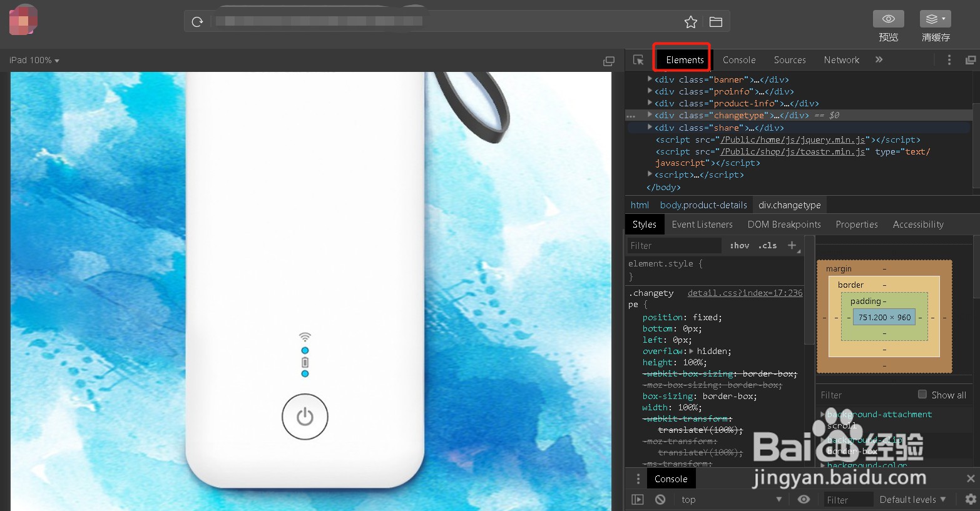The height and width of the screenshot is (511, 980).
Task: Select the drawer Console tab
Action: (x=671, y=479)
